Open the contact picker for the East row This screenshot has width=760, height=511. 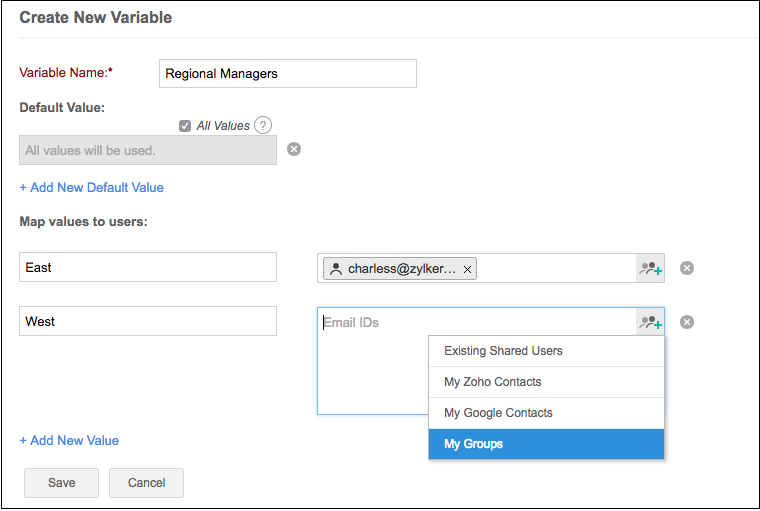pyautogui.click(x=651, y=268)
